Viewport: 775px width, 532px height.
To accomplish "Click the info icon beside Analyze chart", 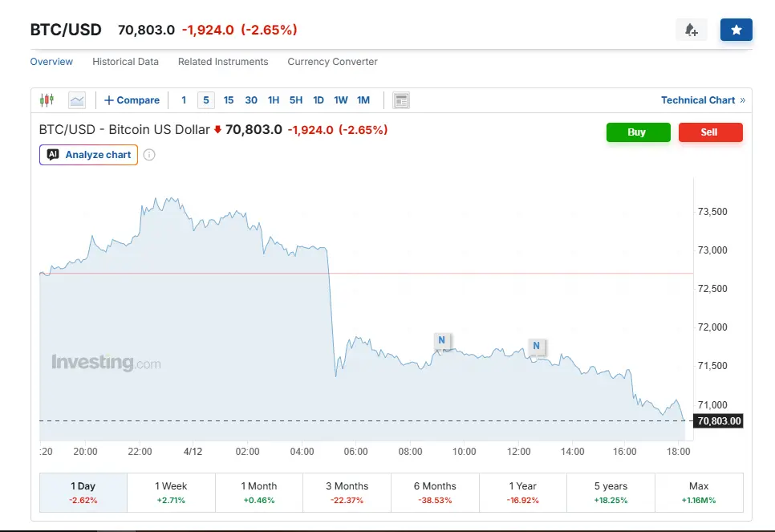I will [149, 155].
